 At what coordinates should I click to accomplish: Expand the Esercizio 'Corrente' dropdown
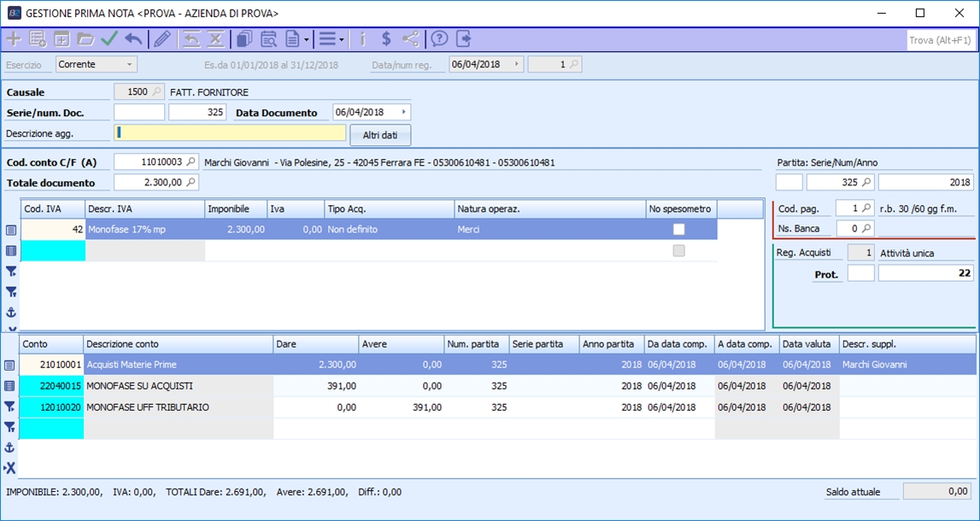point(129,65)
